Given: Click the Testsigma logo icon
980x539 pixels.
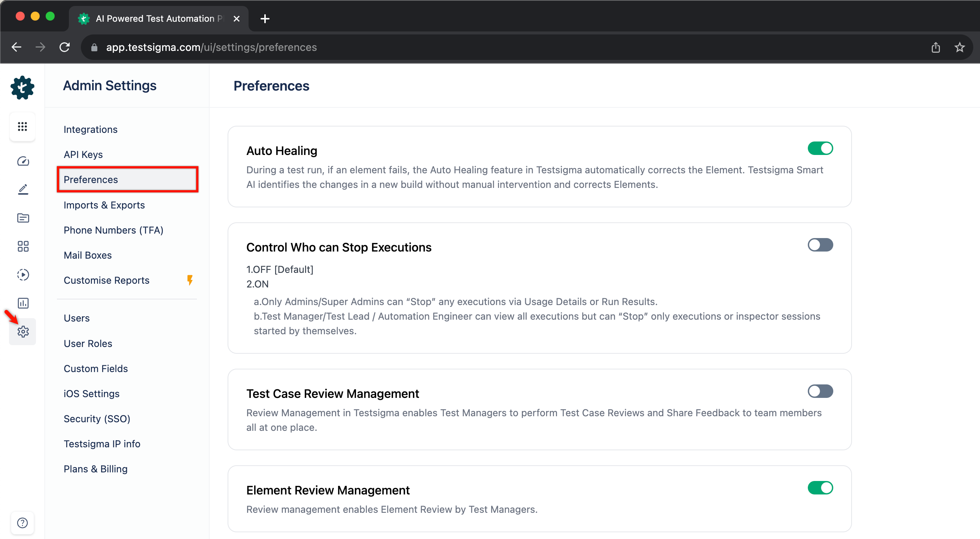Looking at the screenshot, I should (x=22, y=88).
